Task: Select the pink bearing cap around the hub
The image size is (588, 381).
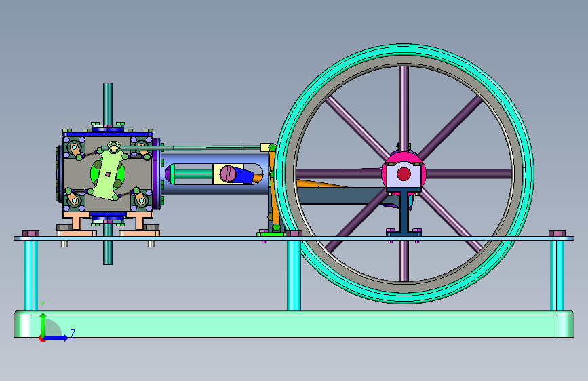Action: [404, 157]
